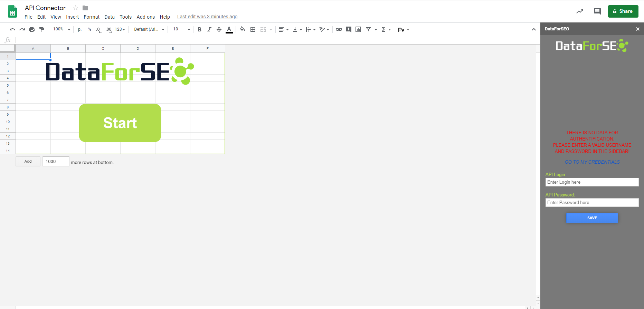The height and width of the screenshot is (309, 644).
Task: Open the Insert menu
Action: [73, 17]
